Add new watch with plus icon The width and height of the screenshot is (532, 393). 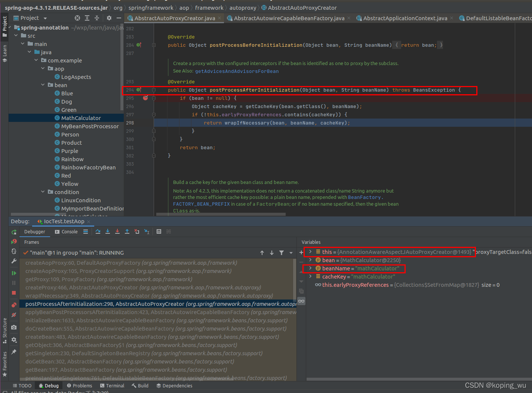click(301, 252)
